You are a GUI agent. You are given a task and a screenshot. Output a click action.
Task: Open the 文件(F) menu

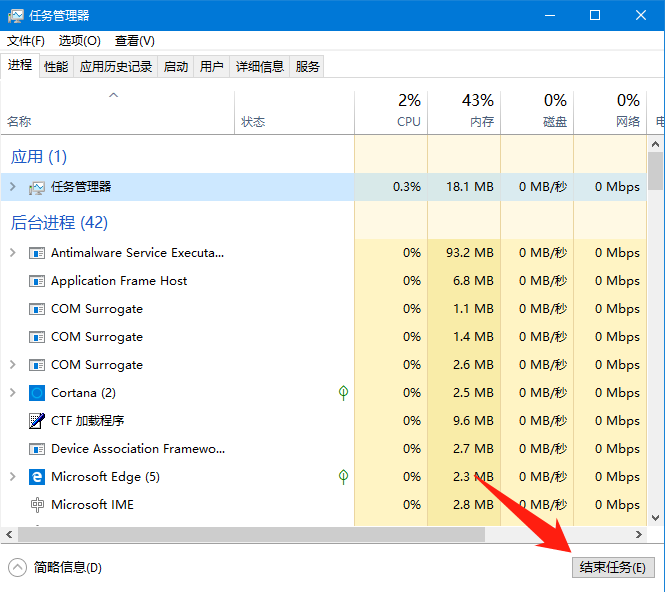(26, 41)
